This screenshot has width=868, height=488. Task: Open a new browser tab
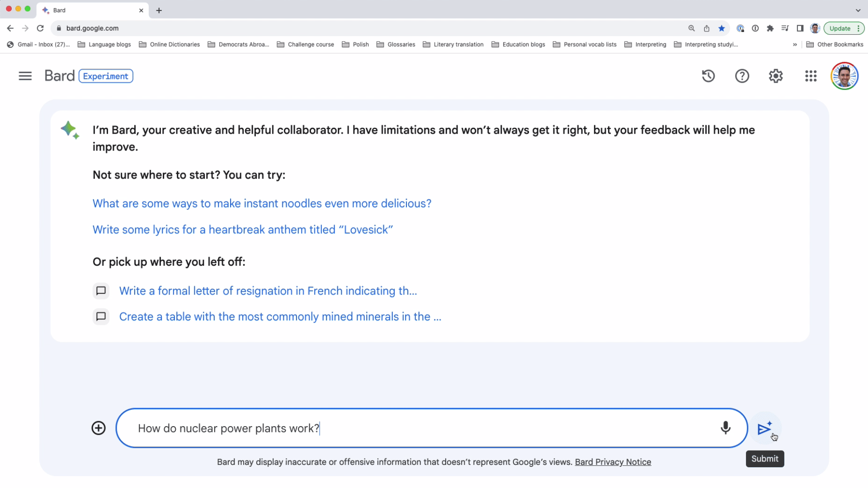click(159, 10)
